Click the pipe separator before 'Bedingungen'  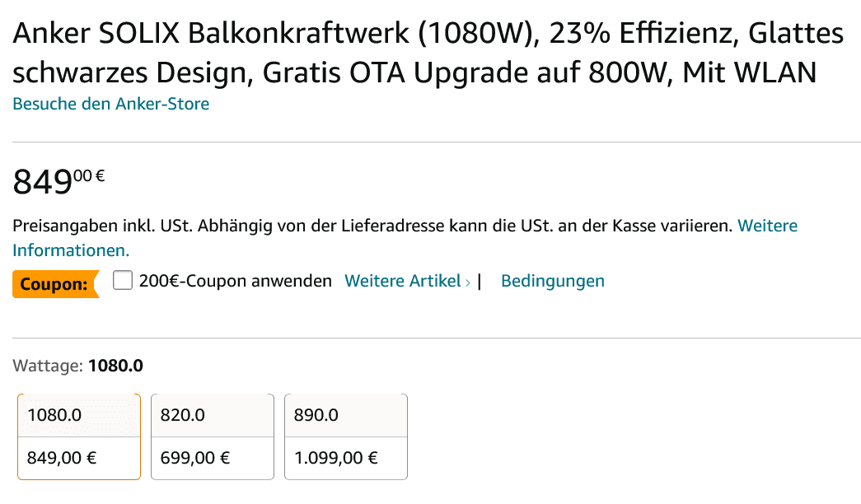tap(480, 281)
